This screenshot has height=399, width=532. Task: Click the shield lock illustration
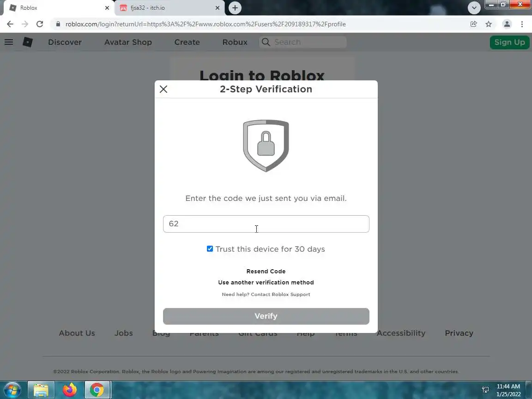pyautogui.click(x=266, y=145)
